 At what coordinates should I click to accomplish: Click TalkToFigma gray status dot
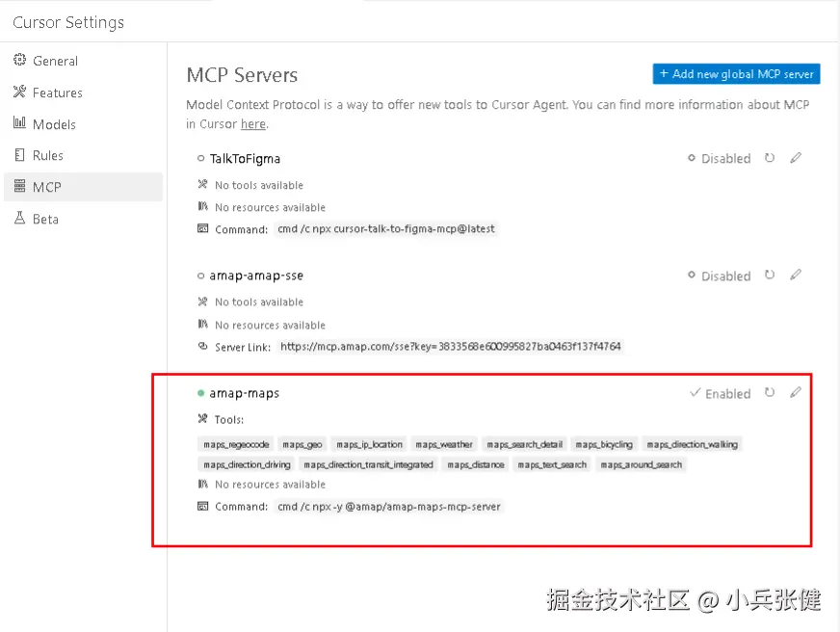pyautogui.click(x=201, y=158)
